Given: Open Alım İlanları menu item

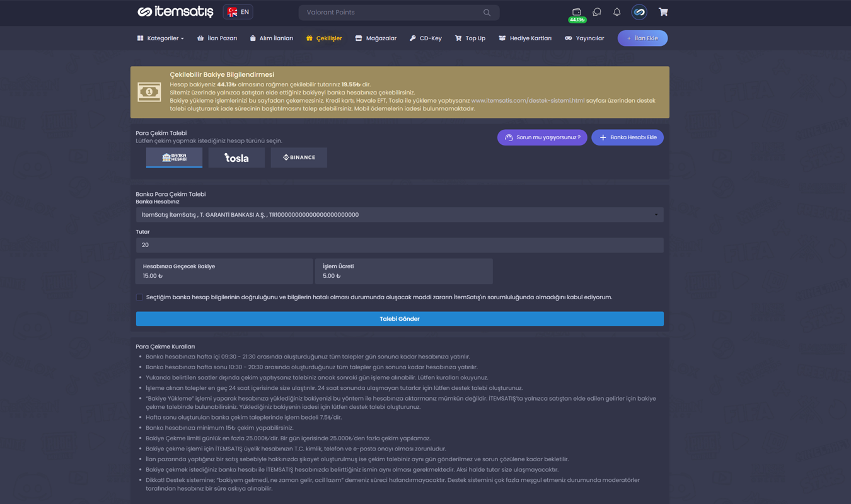Looking at the screenshot, I should 272,38.
